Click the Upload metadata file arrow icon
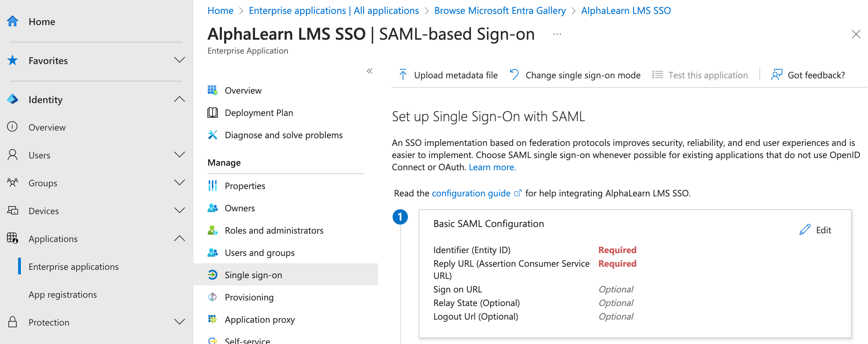The image size is (868, 344). point(403,75)
